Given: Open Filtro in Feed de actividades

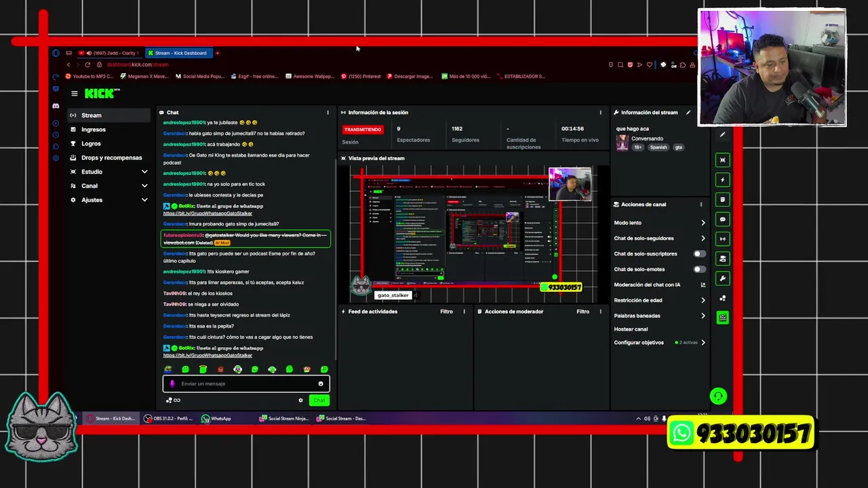Looking at the screenshot, I should 446,312.
